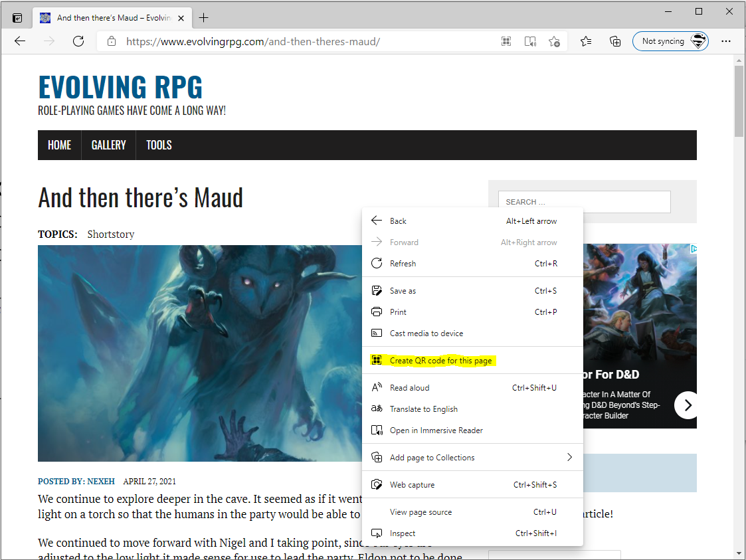Open Immersive Reader icon in address bar
The width and height of the screenshot is (746, 560).
pos(530,41)
